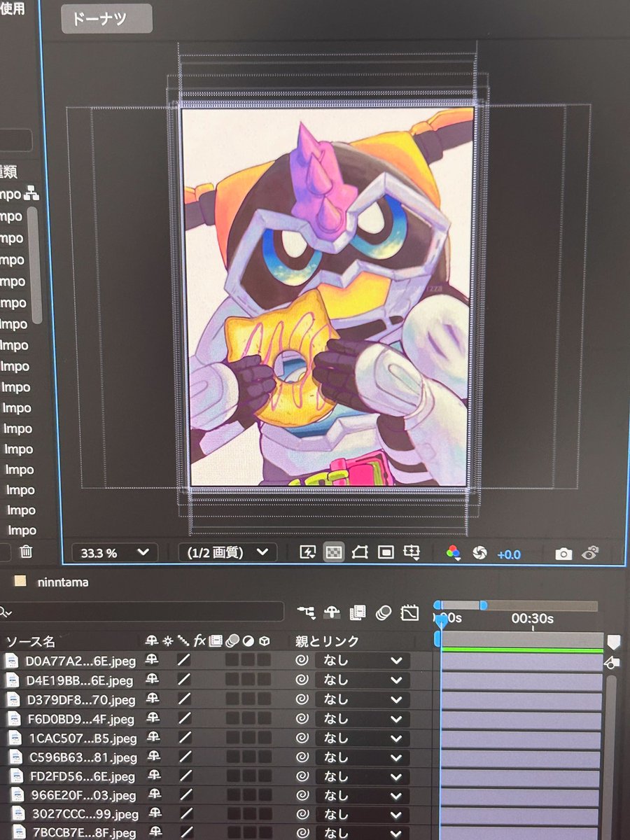Open parent なし dropdown for 1CAC507...B5.jpeg

pos(362,738)
